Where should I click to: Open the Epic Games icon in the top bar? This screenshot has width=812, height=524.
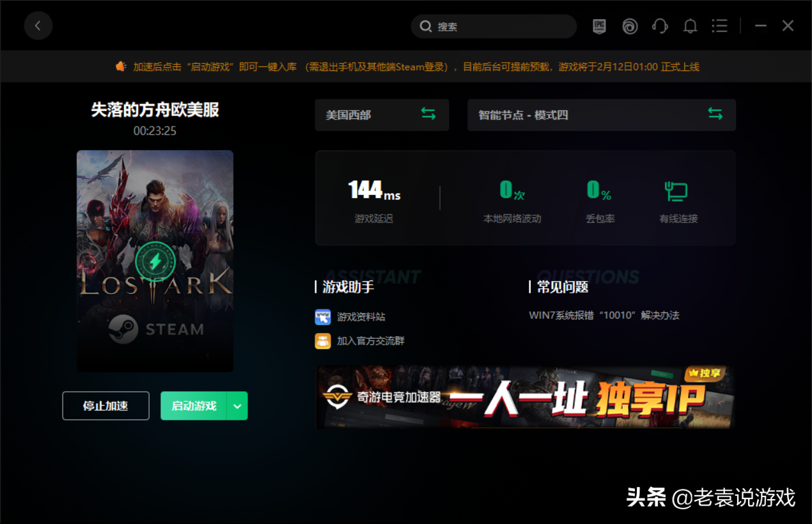click(x=599, y=26)
